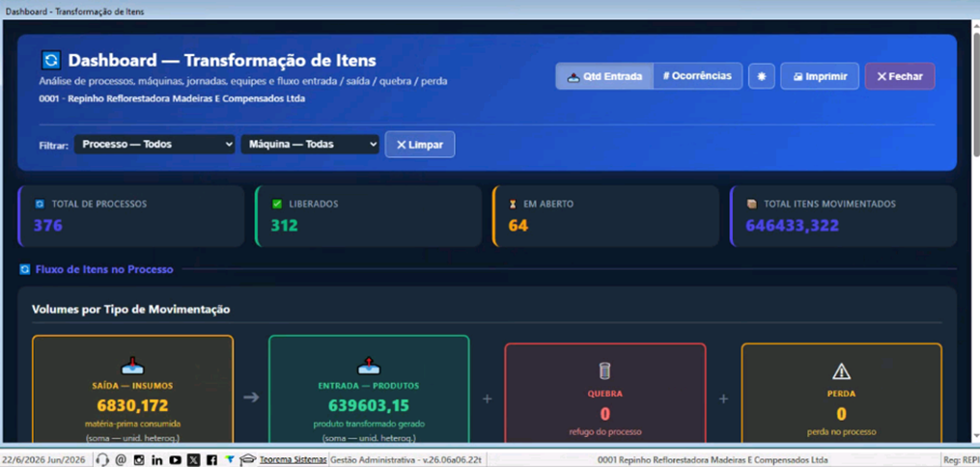
Task: Click the value 639603,15
Action: 368,406
